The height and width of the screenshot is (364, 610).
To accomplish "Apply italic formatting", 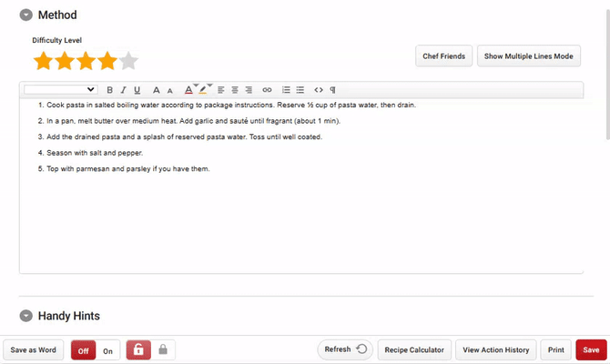I will (124, 90).
